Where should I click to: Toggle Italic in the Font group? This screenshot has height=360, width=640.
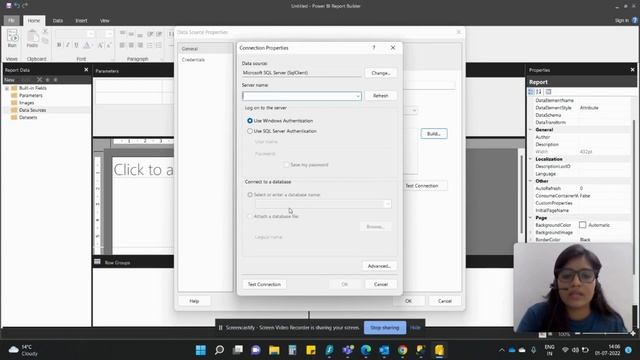click(x=68, y=45)
